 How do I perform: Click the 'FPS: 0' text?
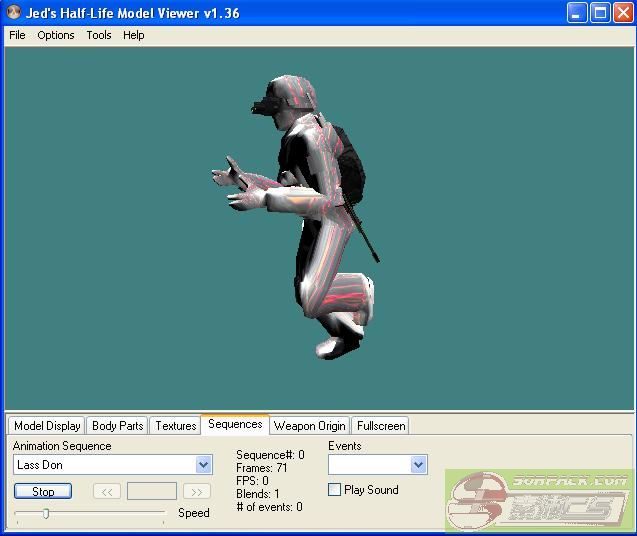[x=252, y=481]
